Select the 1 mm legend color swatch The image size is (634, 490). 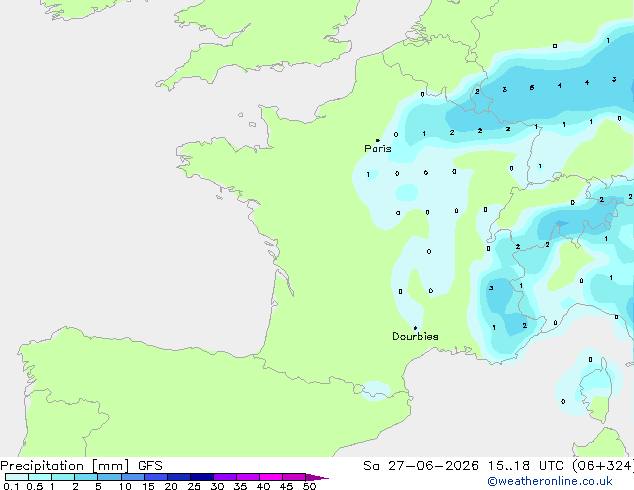tap(63, 477)
